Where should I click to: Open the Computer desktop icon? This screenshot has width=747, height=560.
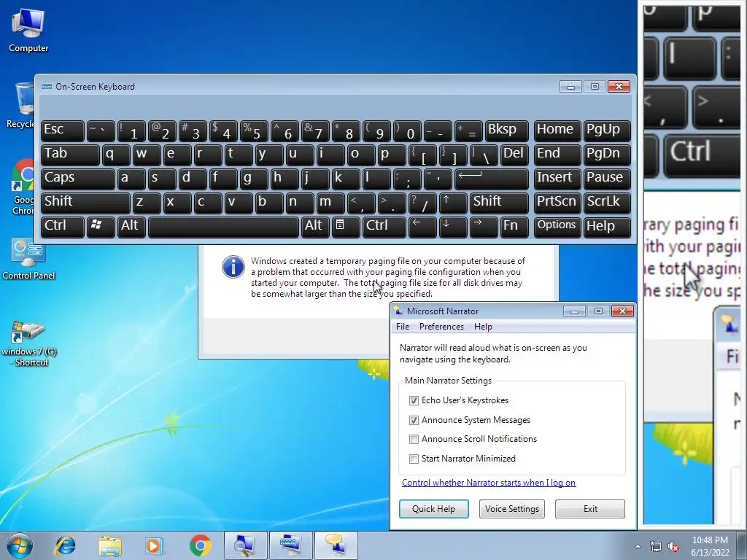[28, 31]
